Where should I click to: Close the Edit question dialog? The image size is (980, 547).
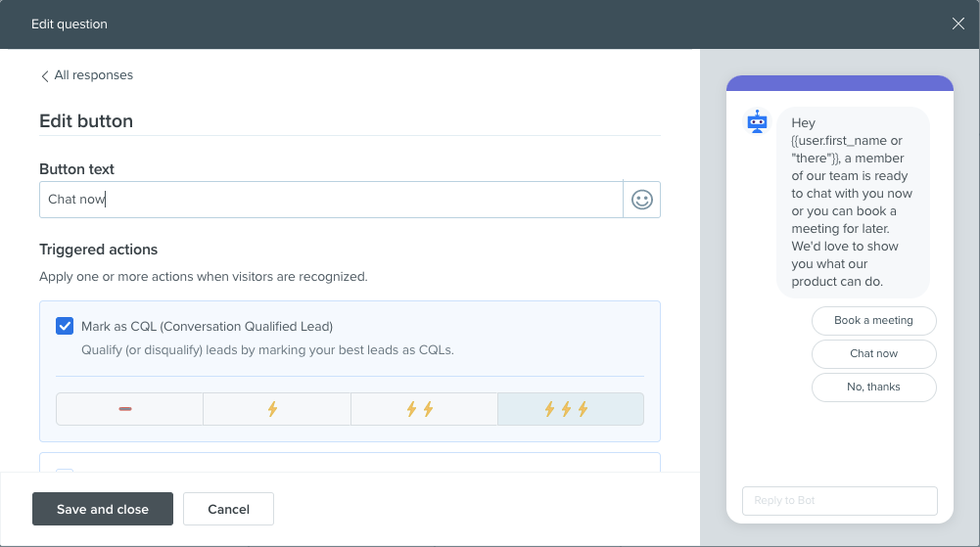pyautogui.click(x=958, y=23)
